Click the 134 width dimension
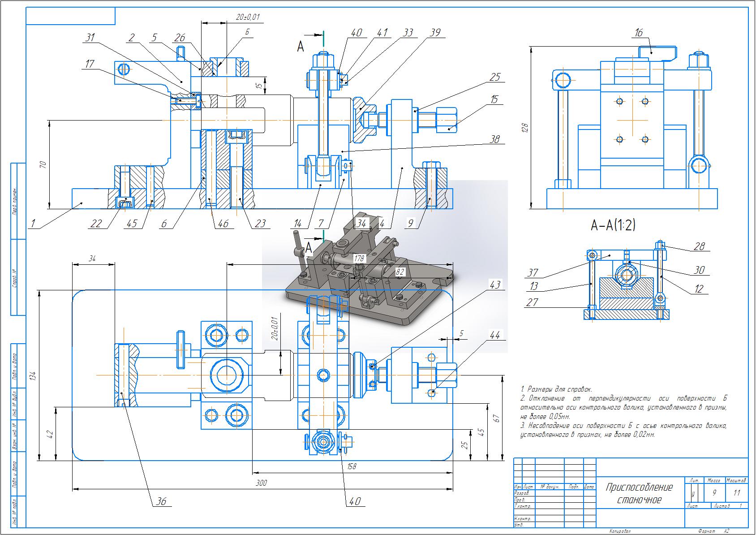The image size is (756, 535). click(x=32, y=375)
